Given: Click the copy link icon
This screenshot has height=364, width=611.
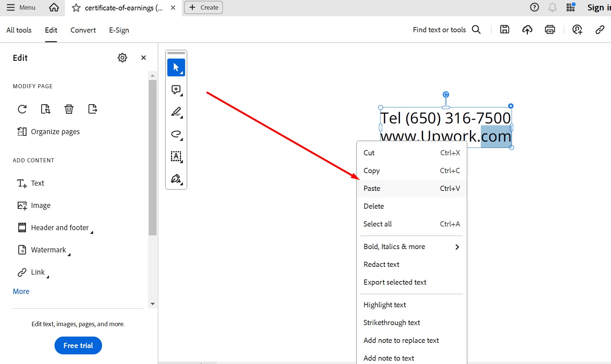Looking at the screenshot, I should pos(600,30).
